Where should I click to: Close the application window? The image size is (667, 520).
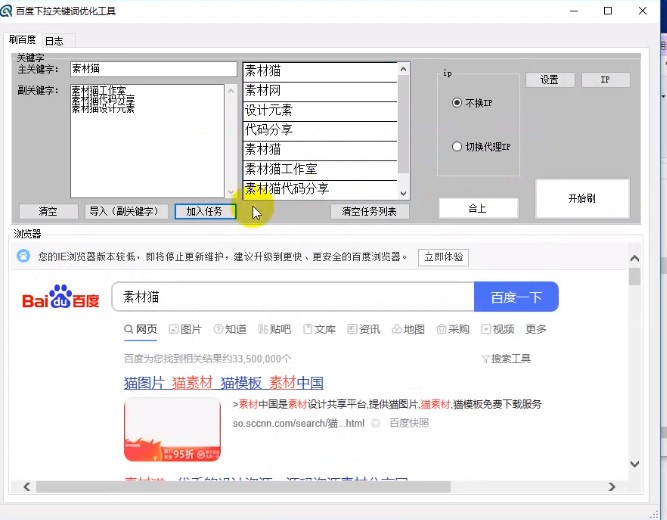[x=642, y=11]
